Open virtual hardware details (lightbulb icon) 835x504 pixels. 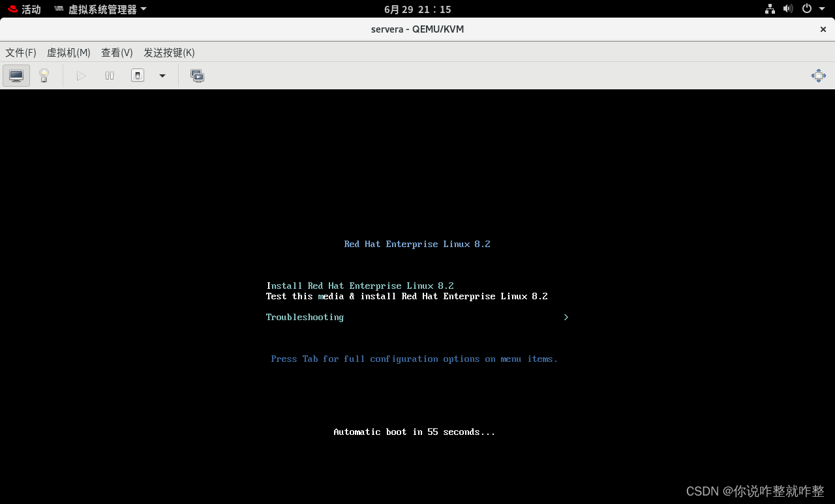44,76
